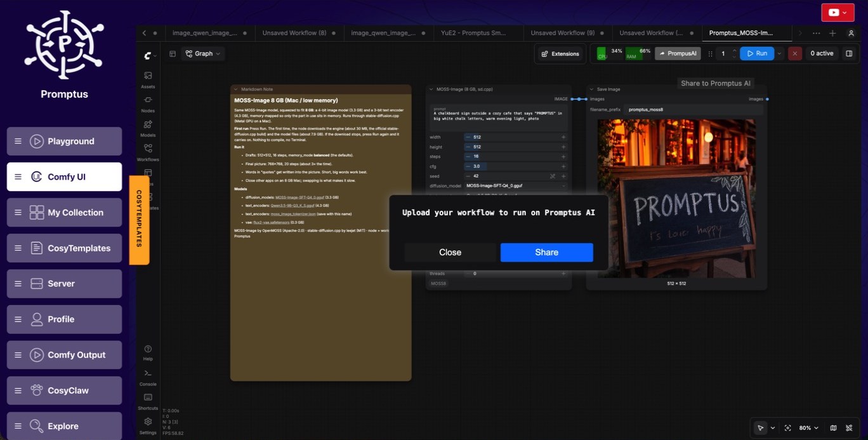Click the drag handle beside batch count
This screenshot has height=440, width=868.
coord(710,54)
